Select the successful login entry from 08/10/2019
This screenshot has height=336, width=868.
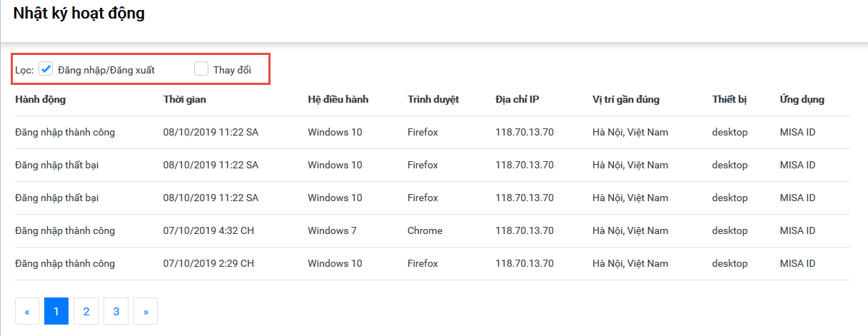pos(65,132)
